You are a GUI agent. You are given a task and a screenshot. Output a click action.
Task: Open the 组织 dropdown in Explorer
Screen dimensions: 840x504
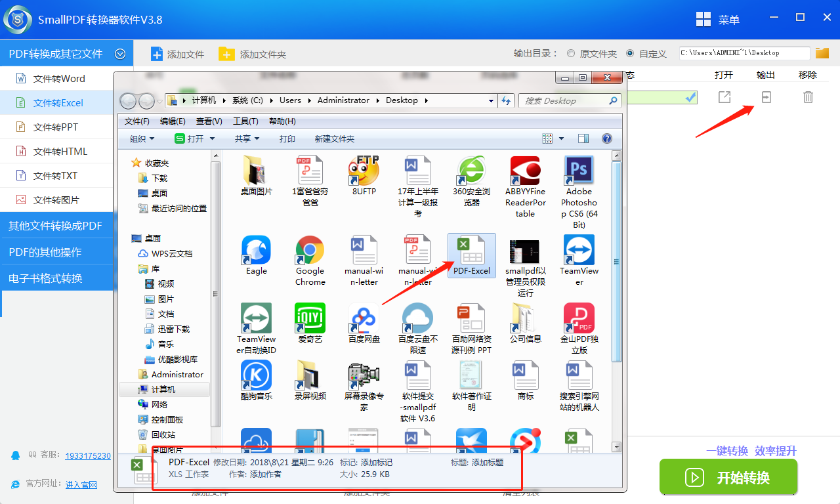point(142,138)
